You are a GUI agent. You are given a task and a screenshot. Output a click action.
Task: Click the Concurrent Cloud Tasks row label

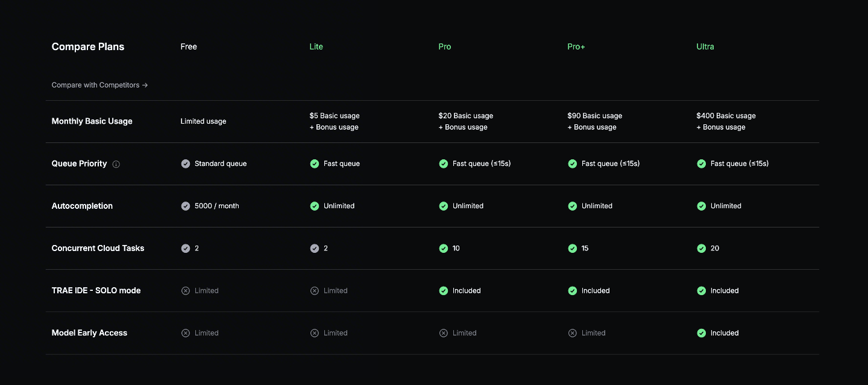point(98,248)
